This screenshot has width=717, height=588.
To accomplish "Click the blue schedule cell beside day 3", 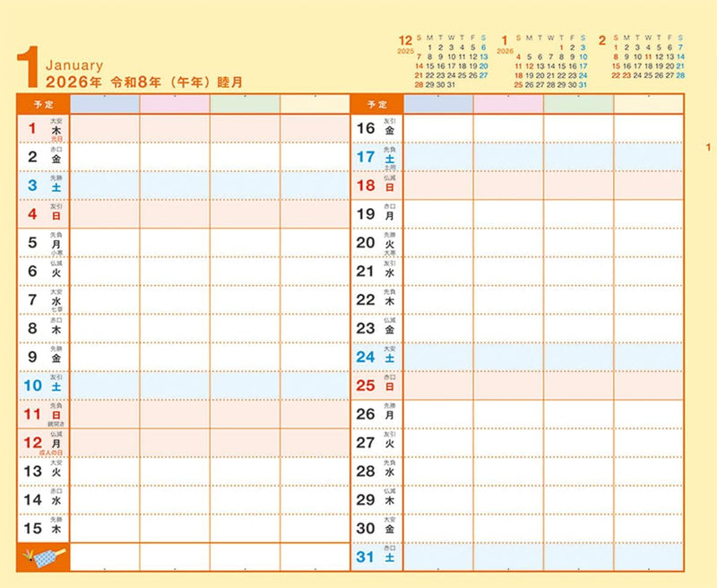I will click(x=105, y=186).
